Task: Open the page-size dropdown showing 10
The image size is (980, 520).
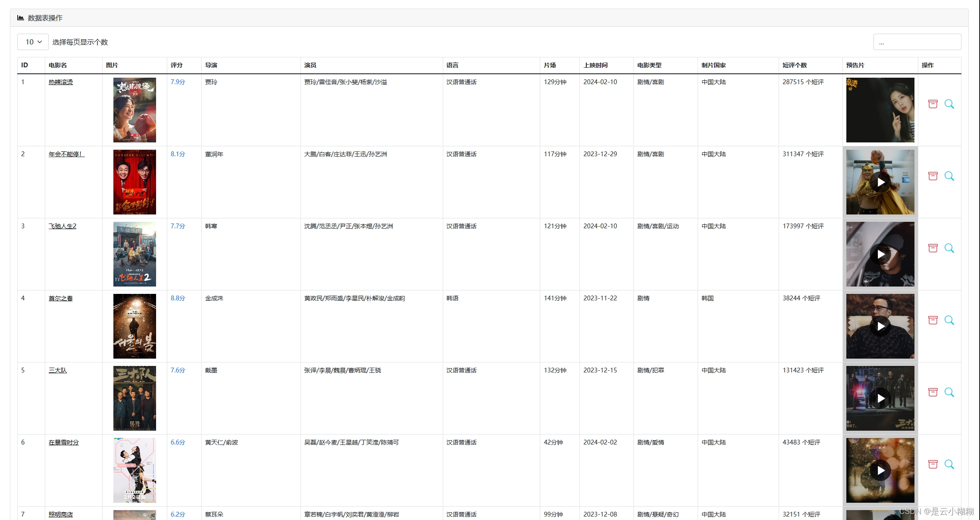Action: [33, 42]
